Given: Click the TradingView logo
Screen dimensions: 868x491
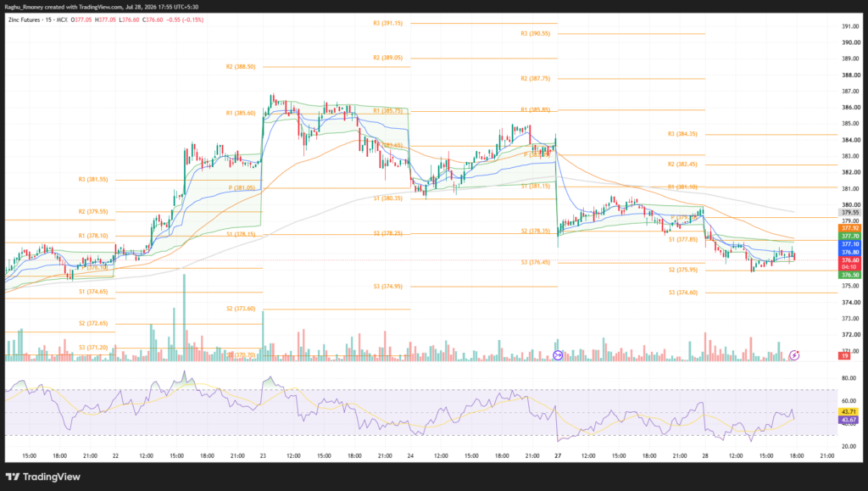Looking at the screenshot, I should tap(43, 477).
